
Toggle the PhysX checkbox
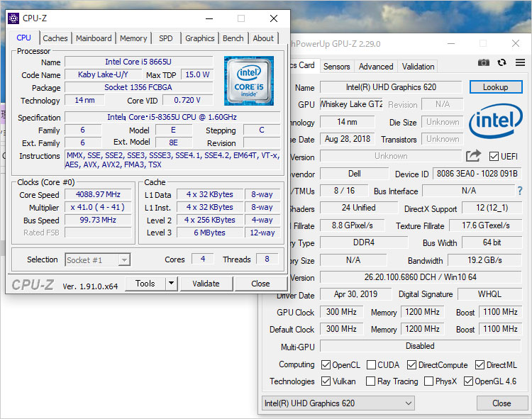click(429, 381)
